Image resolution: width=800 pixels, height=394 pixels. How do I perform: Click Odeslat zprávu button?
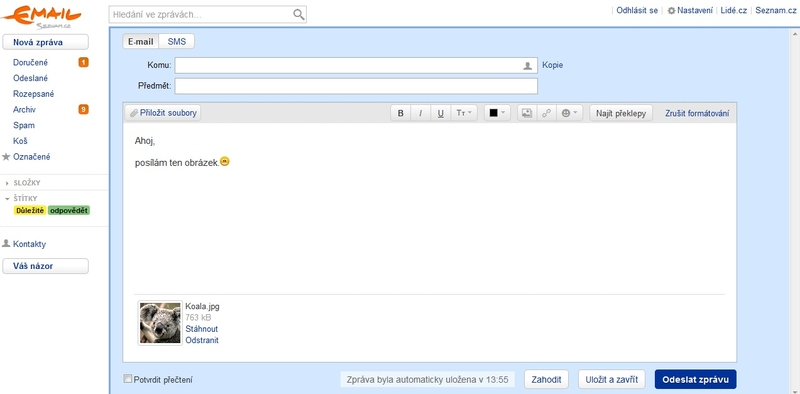coord(695,379)
